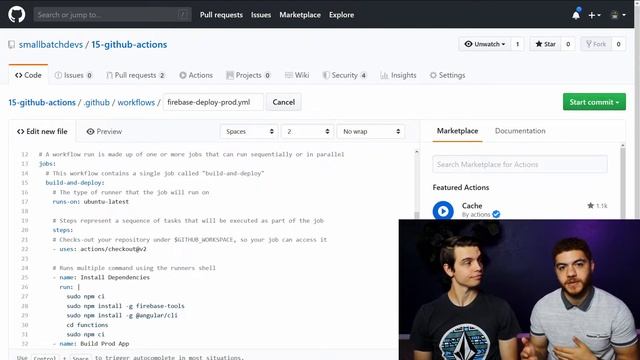Click the fork count 0
The image size is (640, 360).
tap(618, 44)
